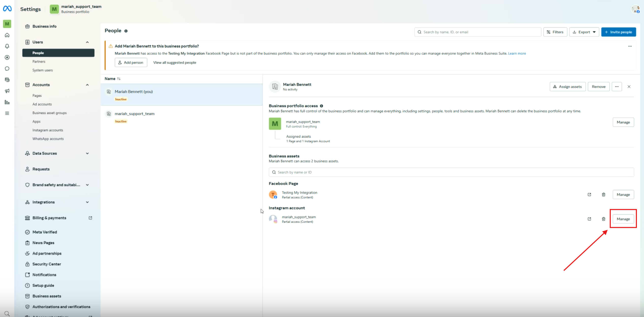The width and height of the screenshot is (644, 317).
Task: Sort the list by Name arrows
Action: pyautogui.click(x=119, y=79)
